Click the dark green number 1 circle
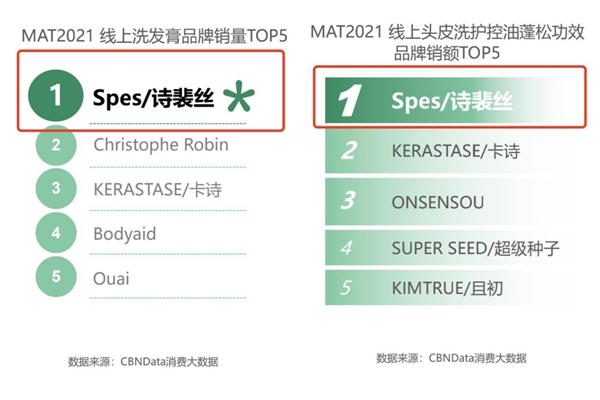Viewport: 600px width, 400px height. tap(56, 96)
